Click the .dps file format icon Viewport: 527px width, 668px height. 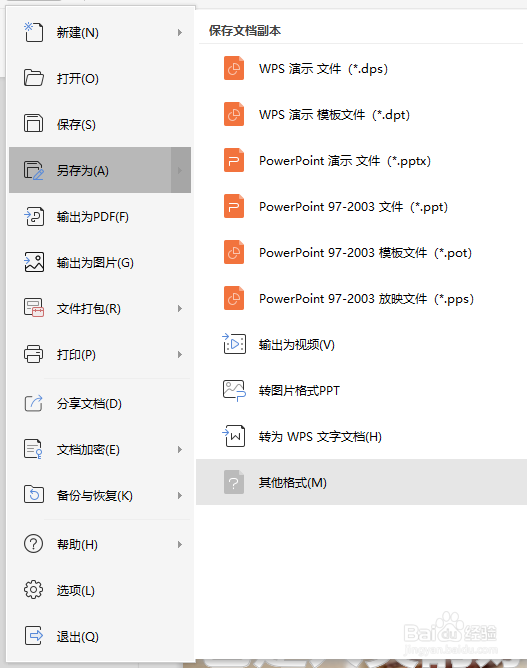click(x=234, y=68)
